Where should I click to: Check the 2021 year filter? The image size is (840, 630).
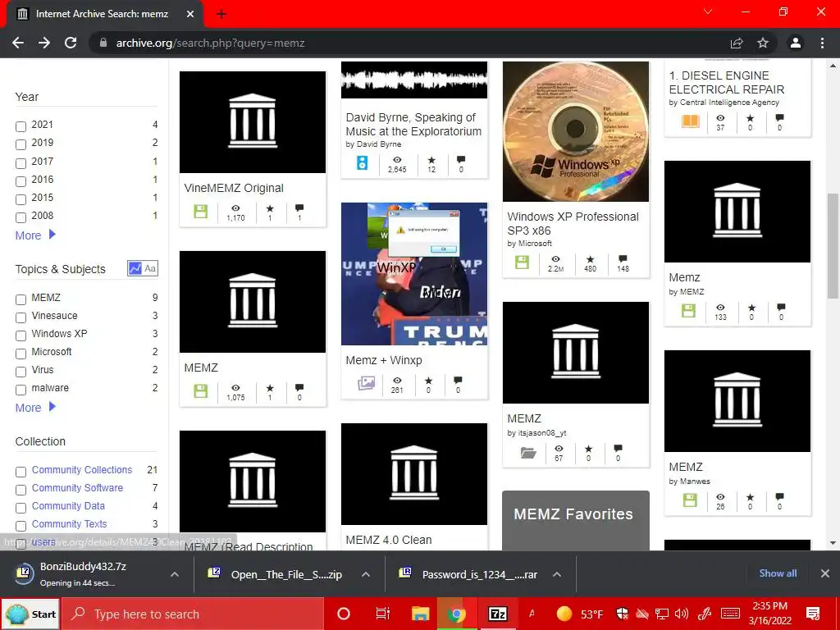21,126
